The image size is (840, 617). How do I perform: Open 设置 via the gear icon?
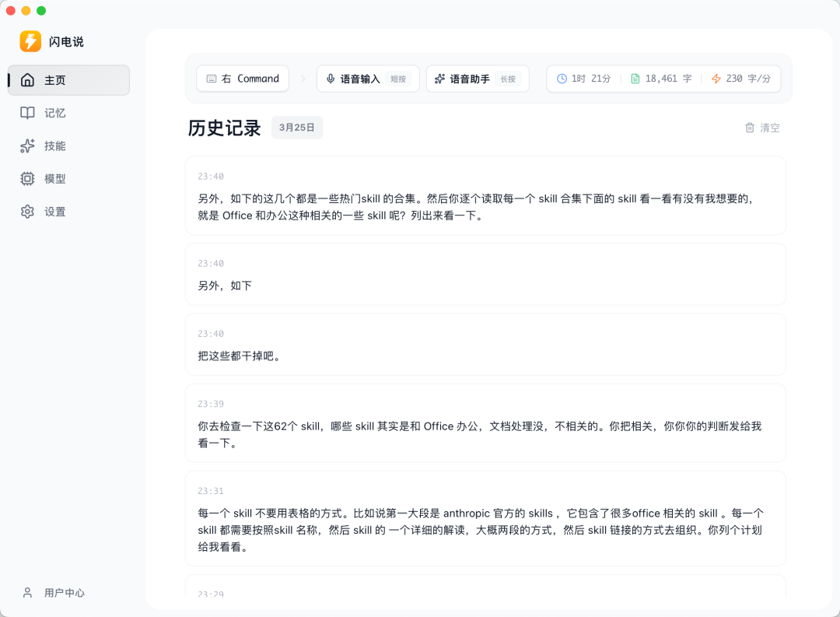pos(27,211)
